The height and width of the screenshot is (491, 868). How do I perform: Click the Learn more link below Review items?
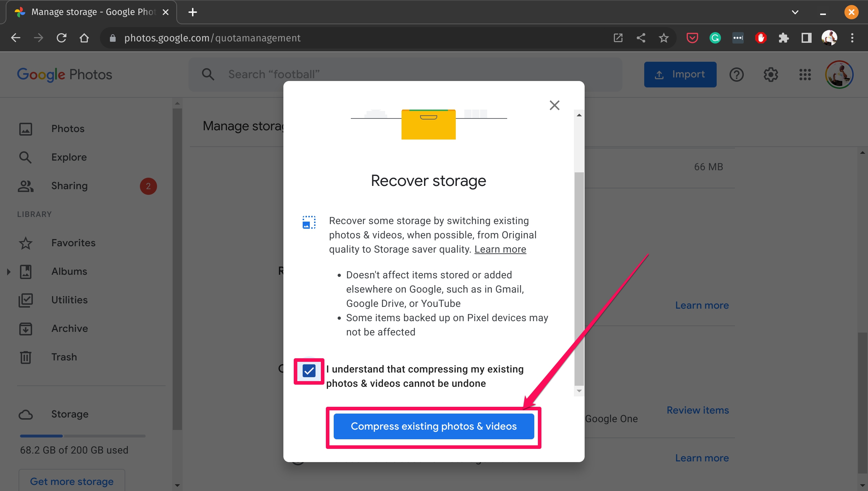(x=702, y=458)
